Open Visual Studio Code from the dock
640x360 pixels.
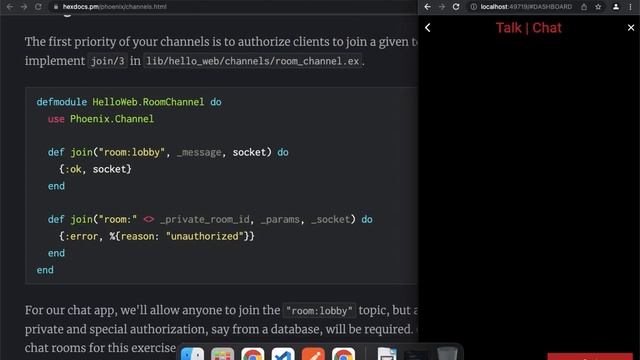[283, 354]
